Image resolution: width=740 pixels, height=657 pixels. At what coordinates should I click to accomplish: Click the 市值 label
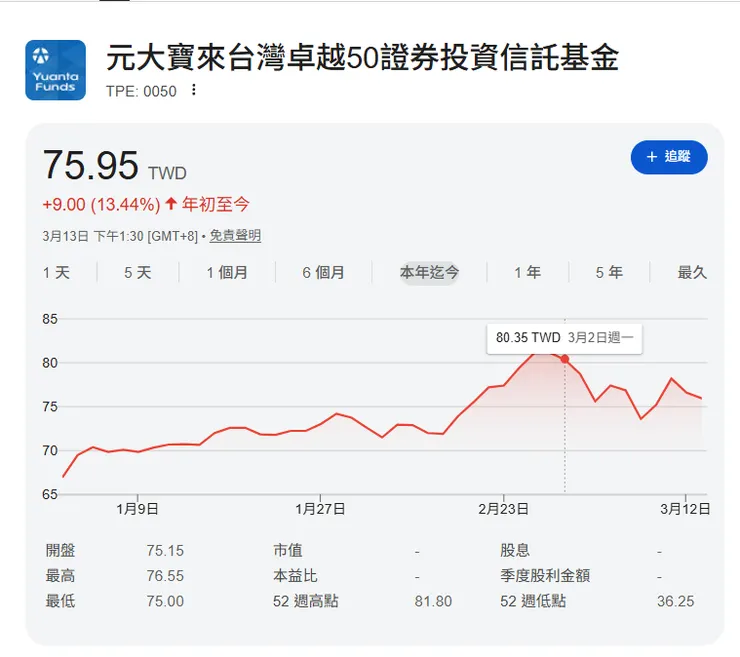287,550
